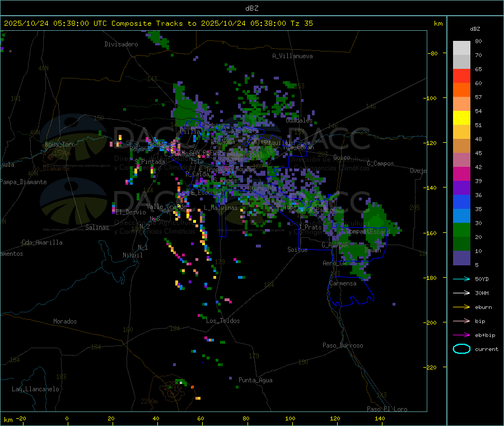Click the cyan 'current' ellipse legend icon
The width and height of the screenshot is (504, 426).
point(461,349)
